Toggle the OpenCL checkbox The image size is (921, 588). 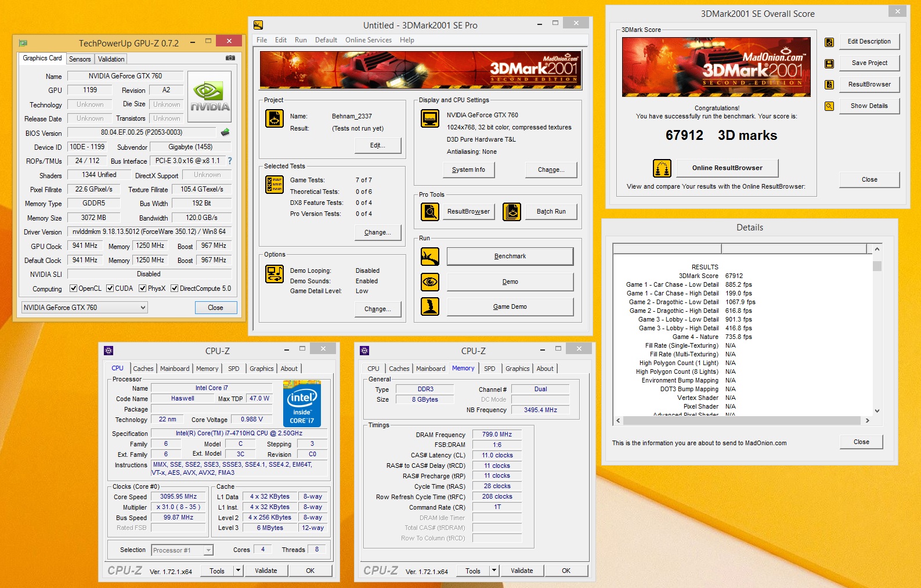tap(73, 288)
